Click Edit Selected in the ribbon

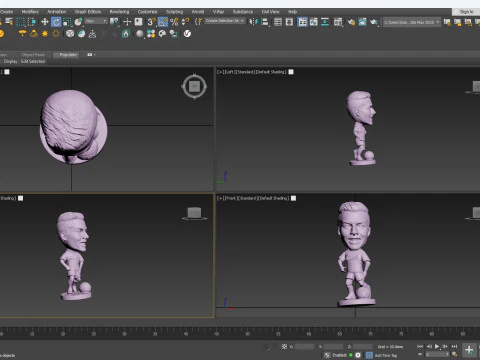33,61
